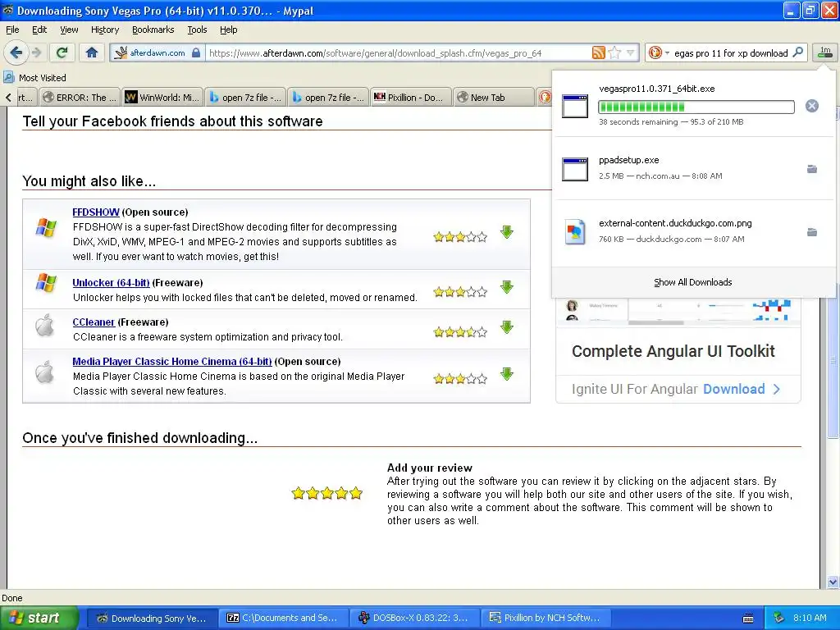Open the vegaspro11.0.371_64bit.exe file icon
840x630 pixels.
coord(575,106)
